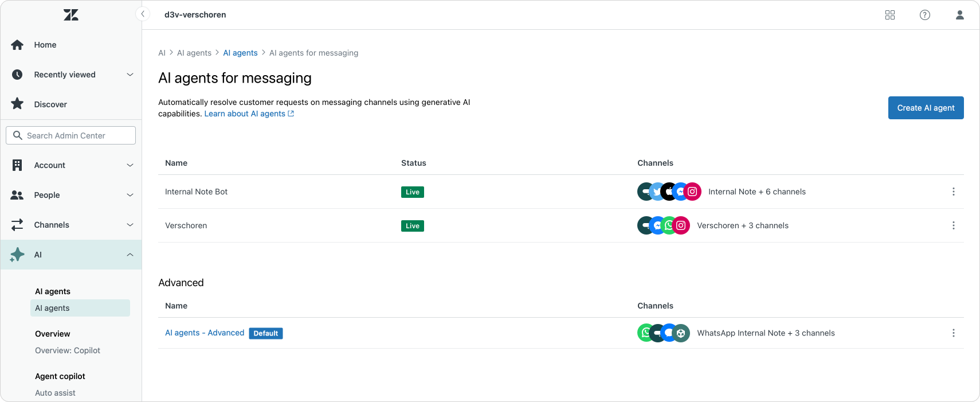Open the AI agents - Advanced link

(205, 333)
